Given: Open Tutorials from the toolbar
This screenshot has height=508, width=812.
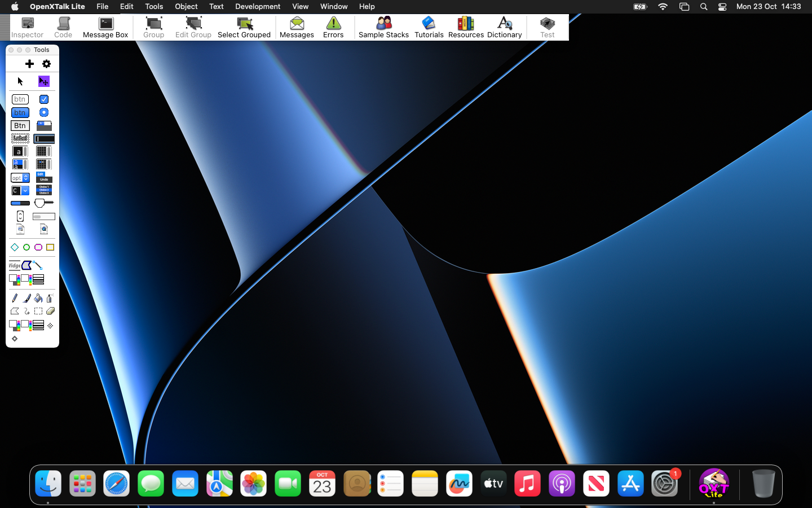Looking at the screenshot, I should tap(429, 28).
